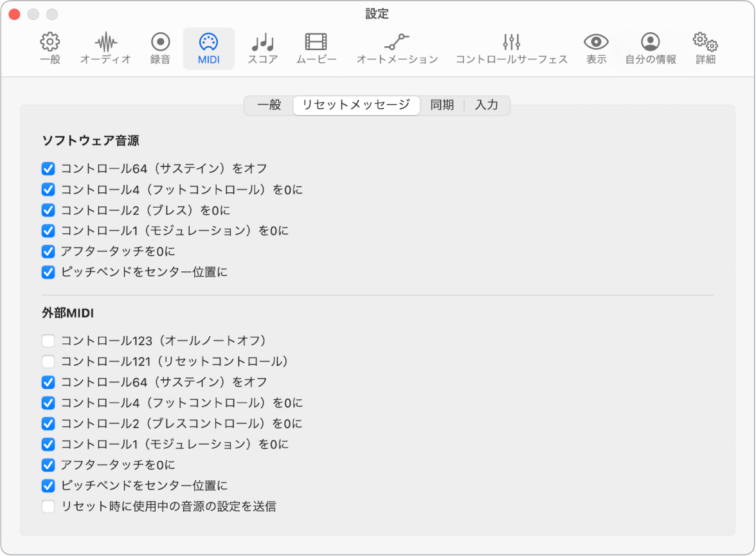
Task: Uncheck software アフタータッチを0に checkbox
Action: pos(48,252)
